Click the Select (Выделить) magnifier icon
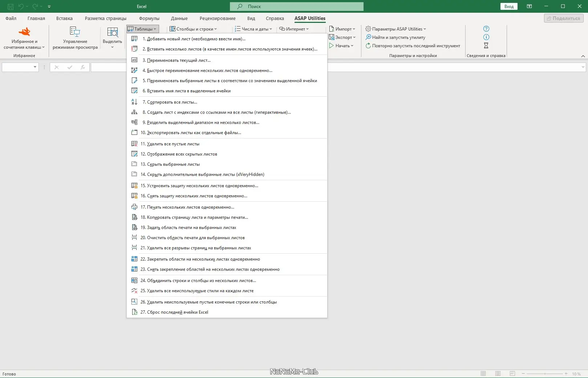The height and width of the screenshot is (378, 588). click(x=113, y=32)
